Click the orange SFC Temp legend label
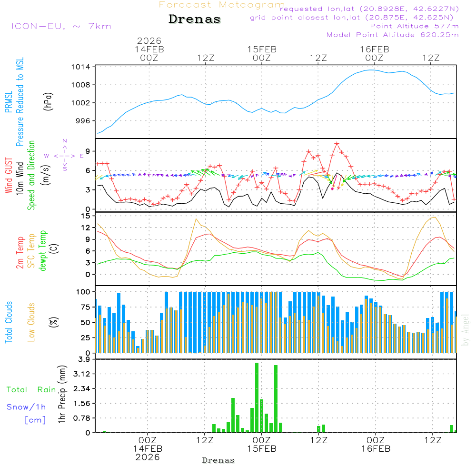This screenshot has width=476, height=476. [31, 251]
